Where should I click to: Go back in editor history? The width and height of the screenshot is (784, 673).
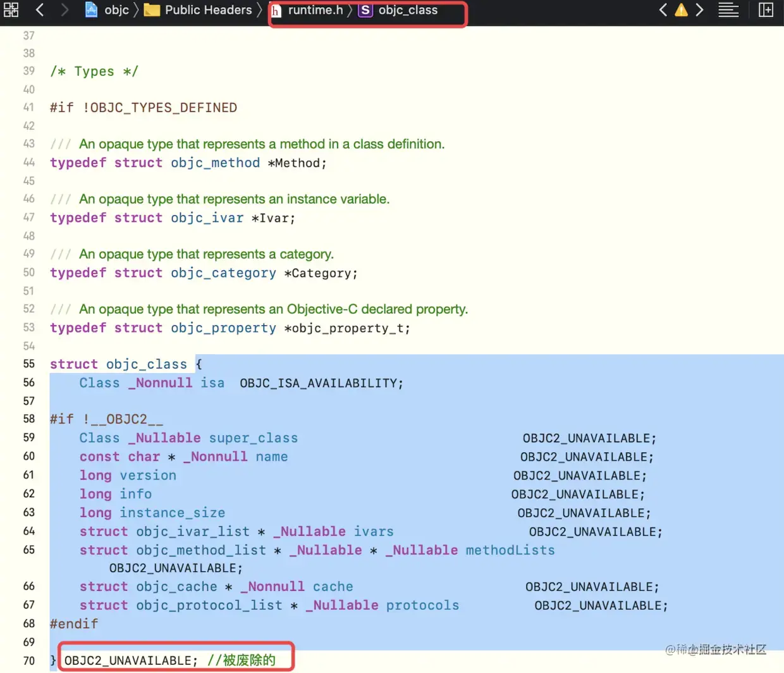point(40,9)
